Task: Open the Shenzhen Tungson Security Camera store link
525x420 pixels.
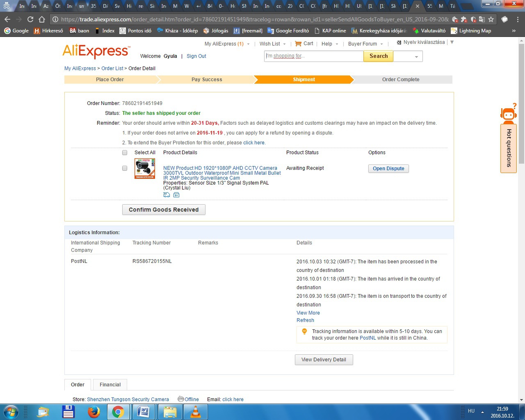Action: pyautogui.click(x=128, y=399)
